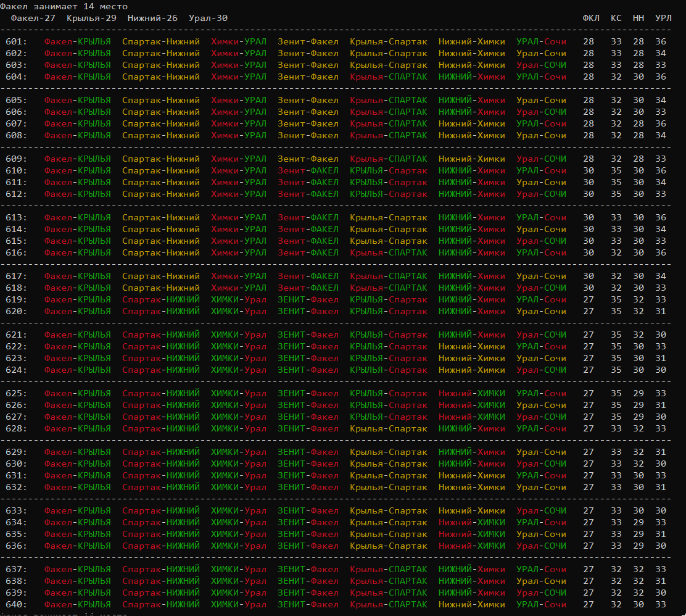Select "НИЖНИЙ-Химки" in row 629
The height and width of the screenshot is (616, 686).
[471, 452]
